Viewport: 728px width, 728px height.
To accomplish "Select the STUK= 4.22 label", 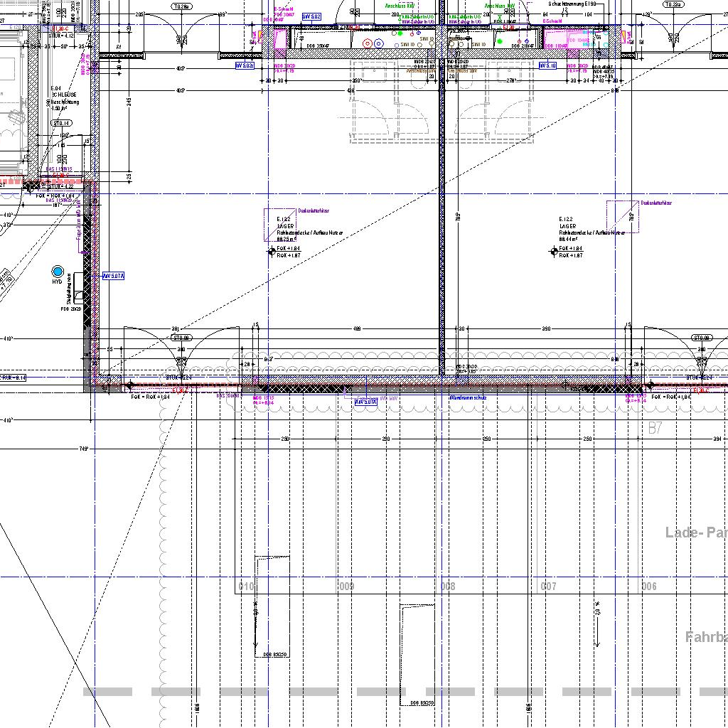I will pyautogui.click(x=61, y=186).
